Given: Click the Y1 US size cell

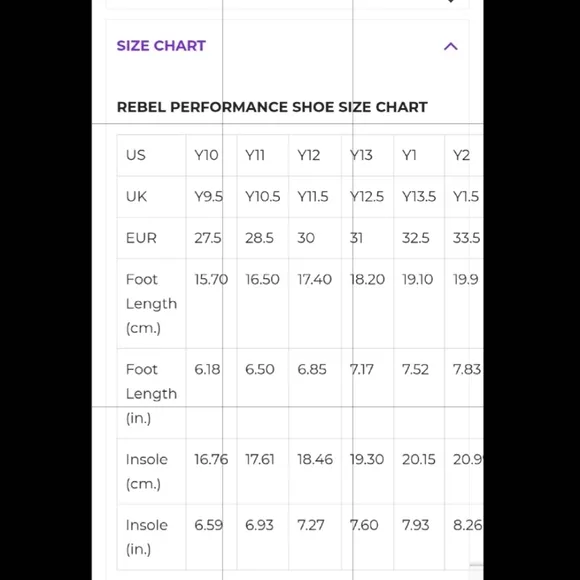Looking at the screenshot, I should (419, 155).
